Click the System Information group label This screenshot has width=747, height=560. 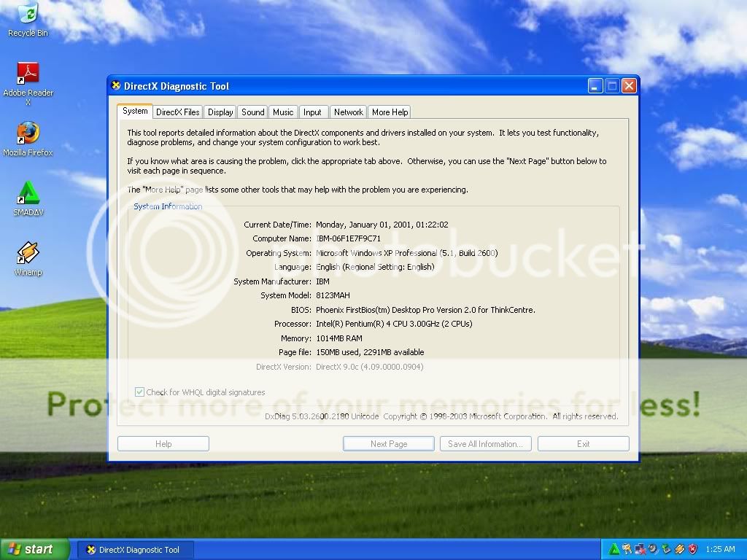coord(168,206)
